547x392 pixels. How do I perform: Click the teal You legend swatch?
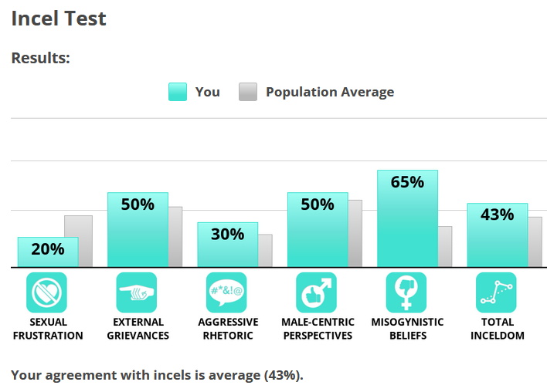[x=178, y=92]
